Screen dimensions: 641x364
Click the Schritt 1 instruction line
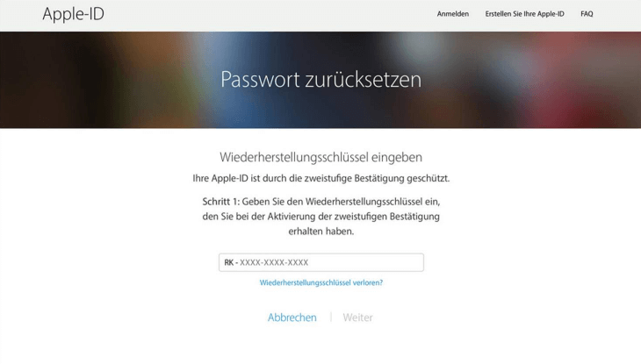[x=320, y=202]
